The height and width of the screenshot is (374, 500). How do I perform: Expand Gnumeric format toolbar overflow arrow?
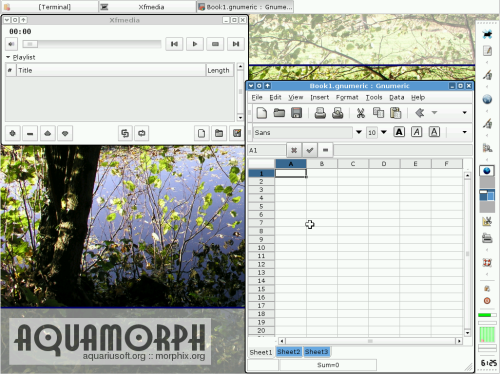(x=464, y=132)
